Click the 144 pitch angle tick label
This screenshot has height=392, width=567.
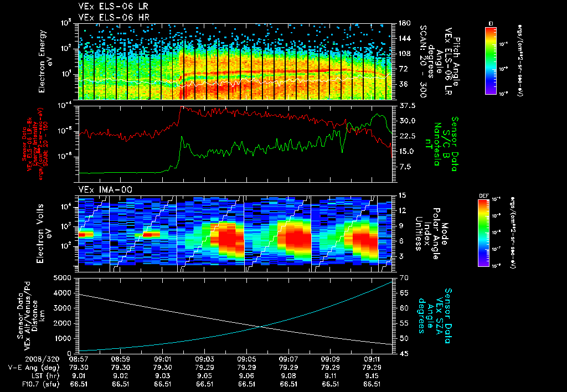click(404, 38)
